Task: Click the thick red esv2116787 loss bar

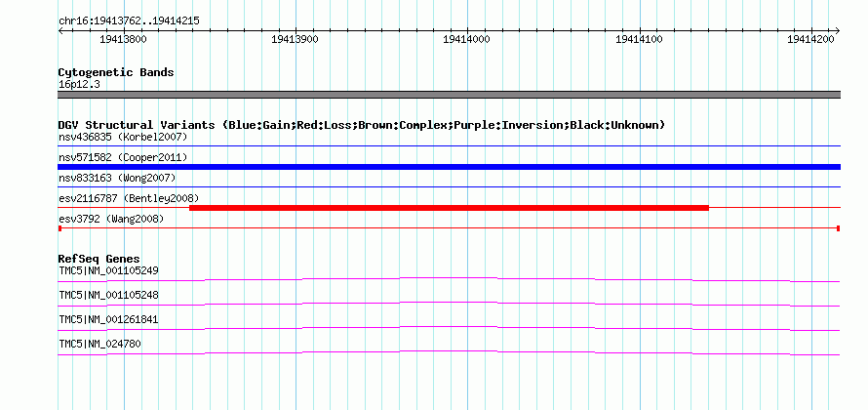Action: (449, 208)
